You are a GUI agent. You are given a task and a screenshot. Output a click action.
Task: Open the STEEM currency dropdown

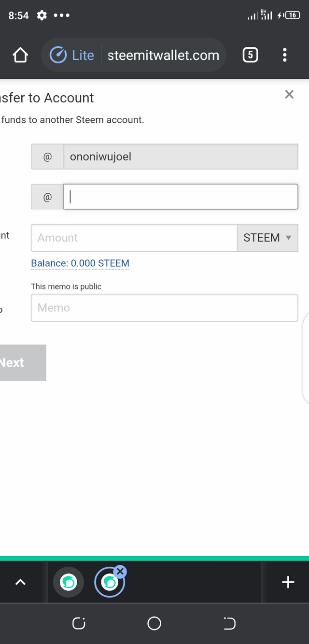click(x=267, y=238)
